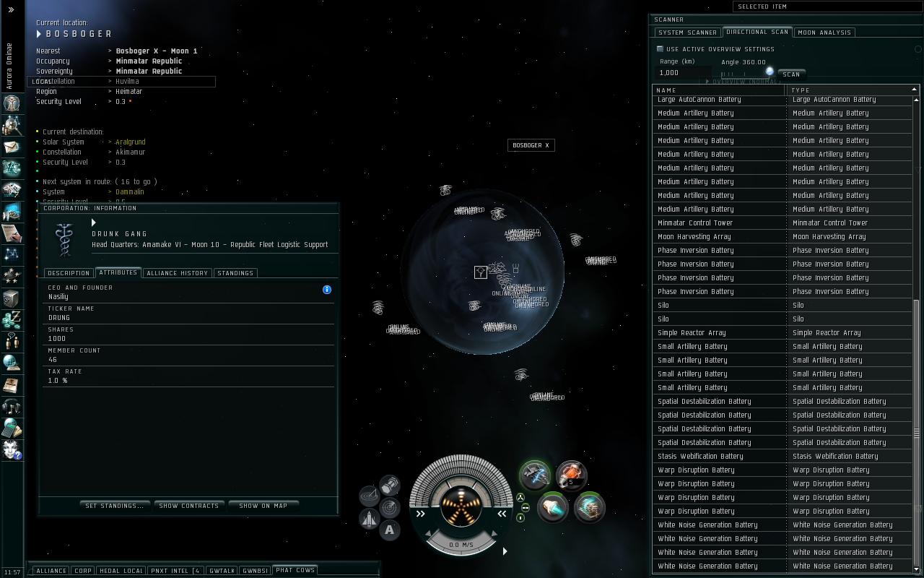Open the assets box sidebar icon
This screenshot has width=924, height=578.
(x=12, y=298)
